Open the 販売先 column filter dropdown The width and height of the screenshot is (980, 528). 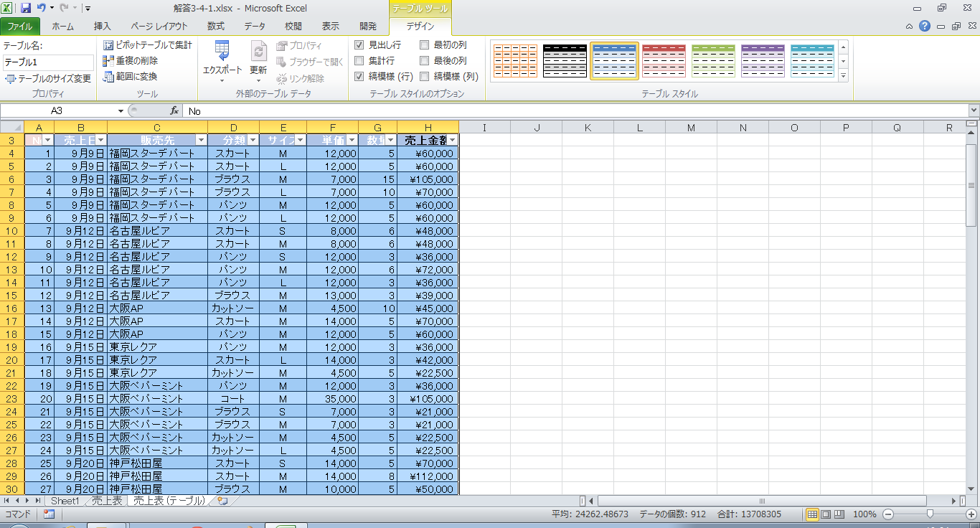pyautogui.click(x=202, y=140)
